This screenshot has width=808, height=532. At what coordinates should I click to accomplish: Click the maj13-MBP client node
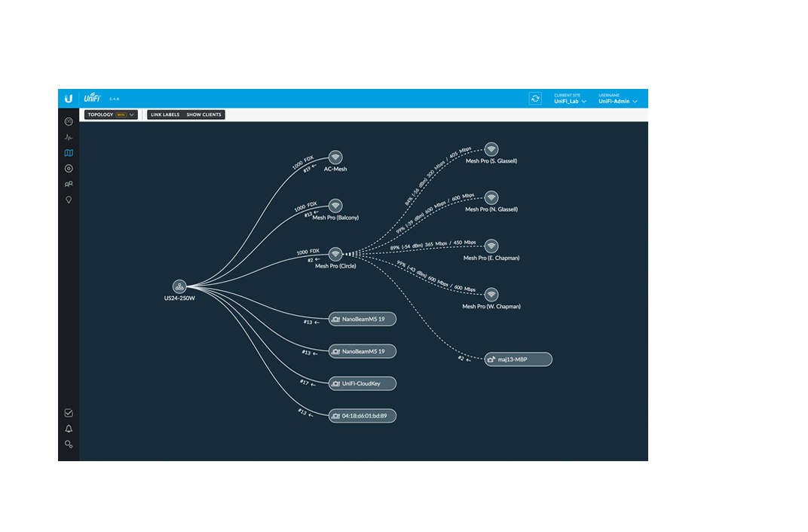(x=519, y=359)
